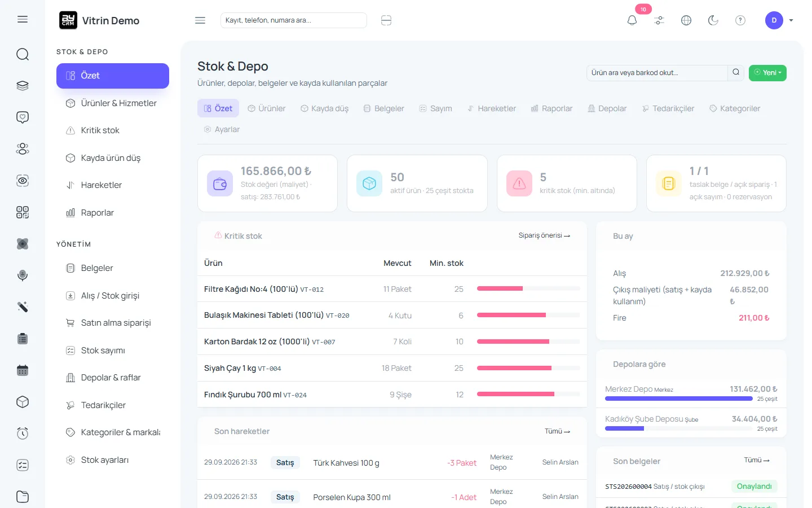The image size is (812, 508).
Task: Open the alarm clock icon in left rail
Action: pos(23,433)
